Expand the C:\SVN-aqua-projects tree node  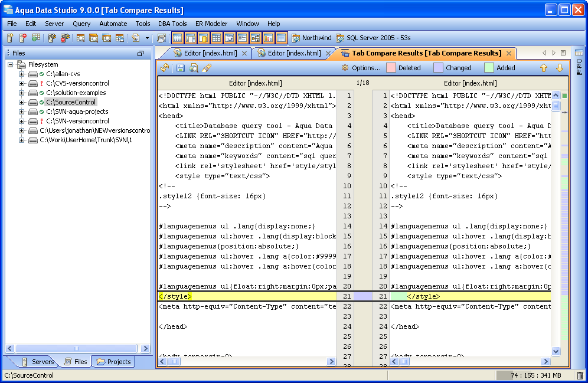[x=22, y=112]
